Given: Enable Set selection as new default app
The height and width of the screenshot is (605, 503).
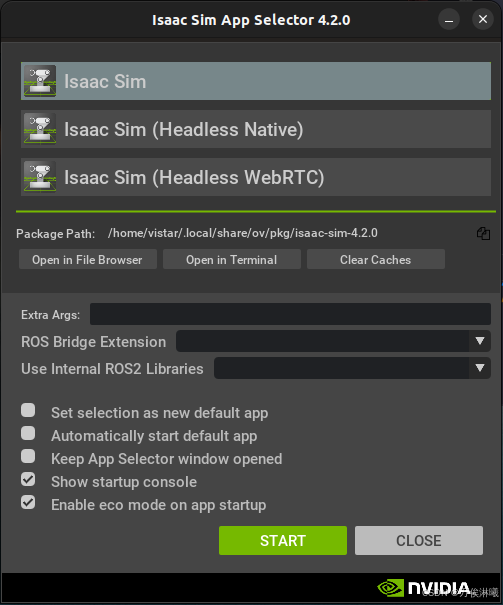Looking at the screenshot, I should (x=28, y=410).
